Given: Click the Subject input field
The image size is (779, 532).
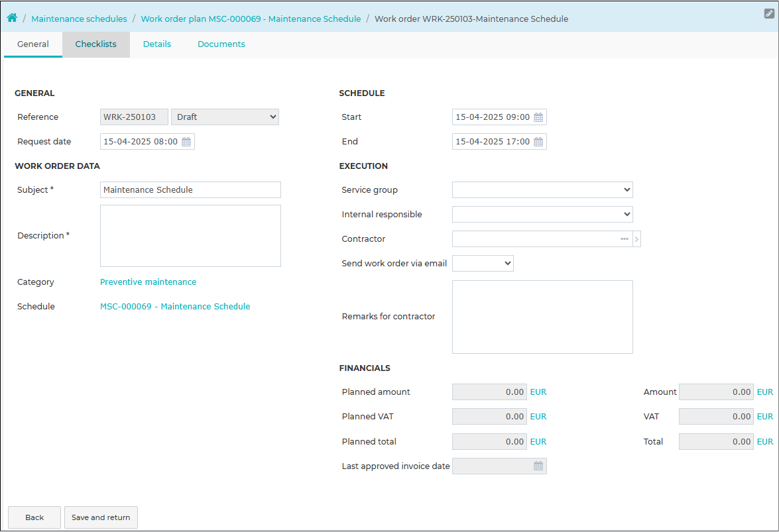Looking at the screenshot, I should point(190,189).
